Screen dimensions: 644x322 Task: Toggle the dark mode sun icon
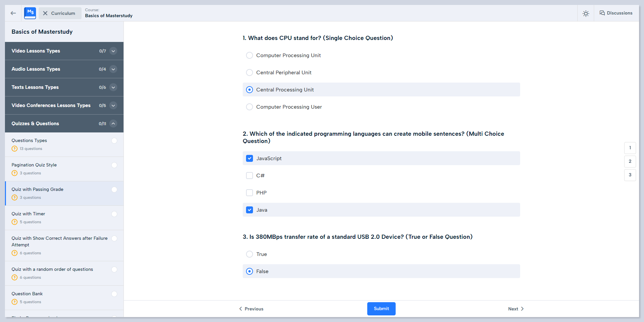(586, 14)
